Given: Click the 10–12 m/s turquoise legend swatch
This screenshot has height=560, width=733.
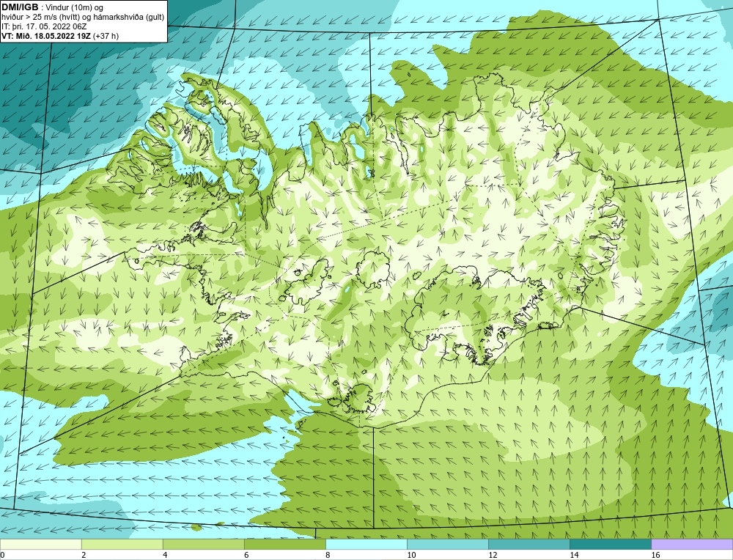Looking at the screenshot, I should (448, 544).
